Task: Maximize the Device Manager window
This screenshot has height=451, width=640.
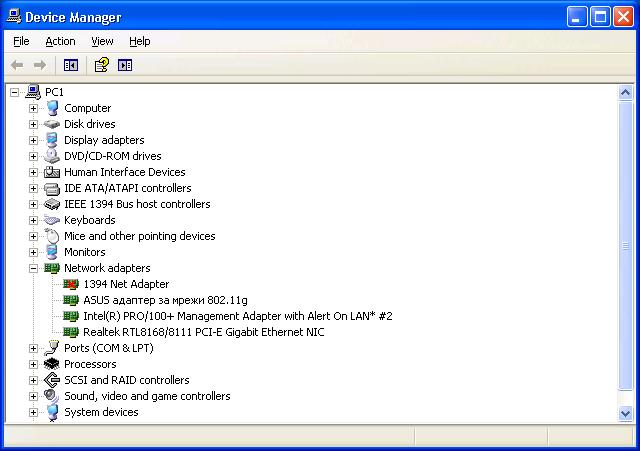Action: (600, 17)
